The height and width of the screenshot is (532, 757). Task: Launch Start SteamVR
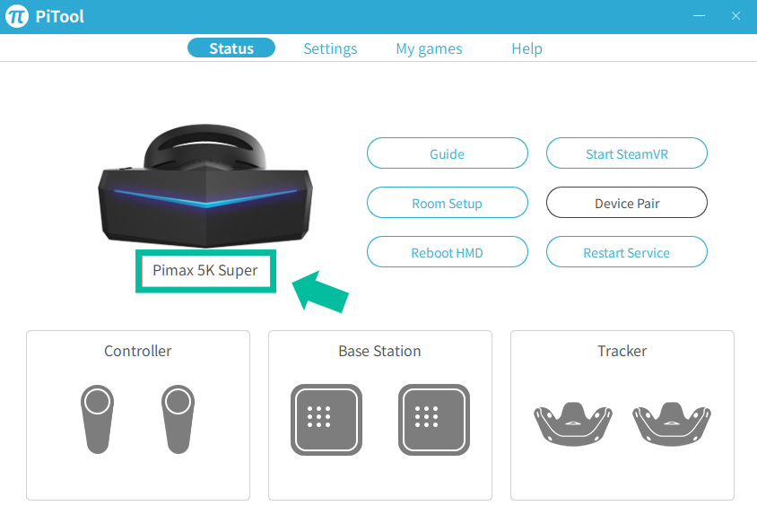click(627, 153)
